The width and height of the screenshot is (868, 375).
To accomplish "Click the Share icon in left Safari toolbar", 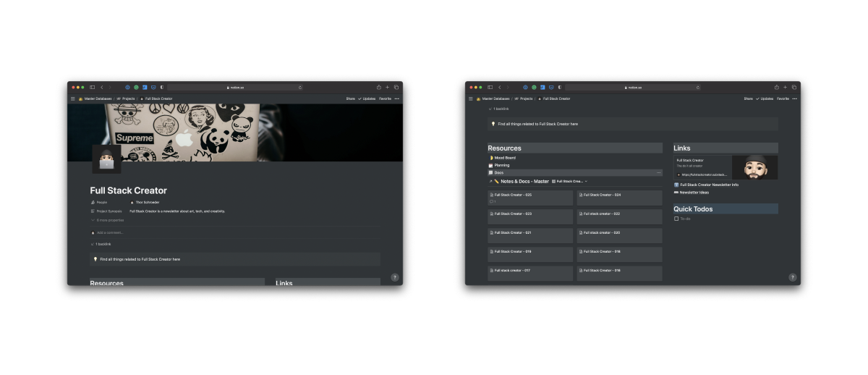I will point(379,87).
